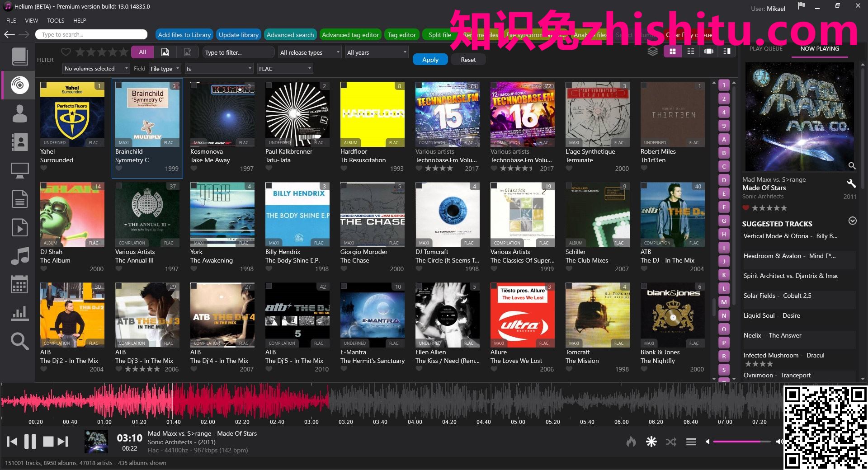Open the All years dropdown
This screenshot has height=470, width=868.
coord(377,52)
